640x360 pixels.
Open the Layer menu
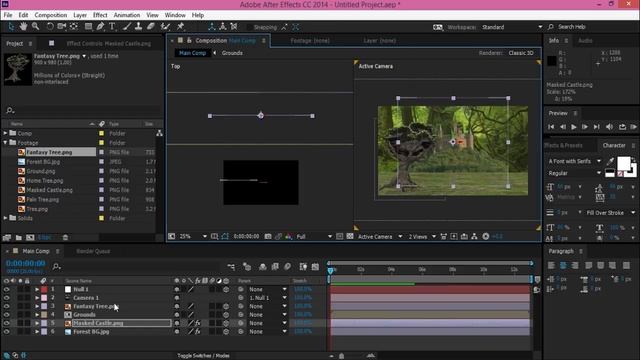coord(80,15)
